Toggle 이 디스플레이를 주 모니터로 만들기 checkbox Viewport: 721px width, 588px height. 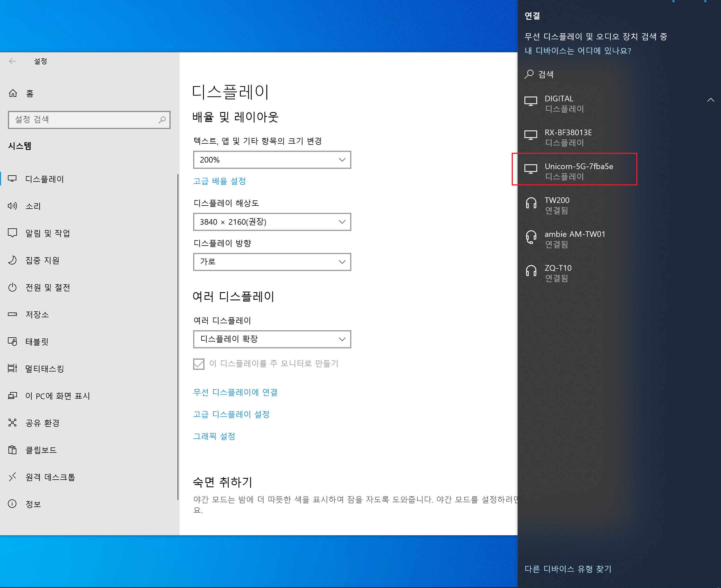point(199,364)
